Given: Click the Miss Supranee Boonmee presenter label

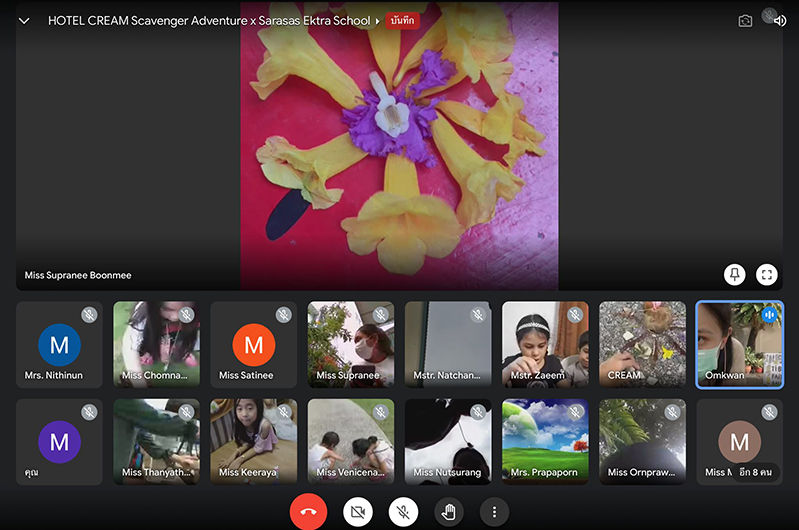Looking at the screenshot, I should click(x=78, y=275).
